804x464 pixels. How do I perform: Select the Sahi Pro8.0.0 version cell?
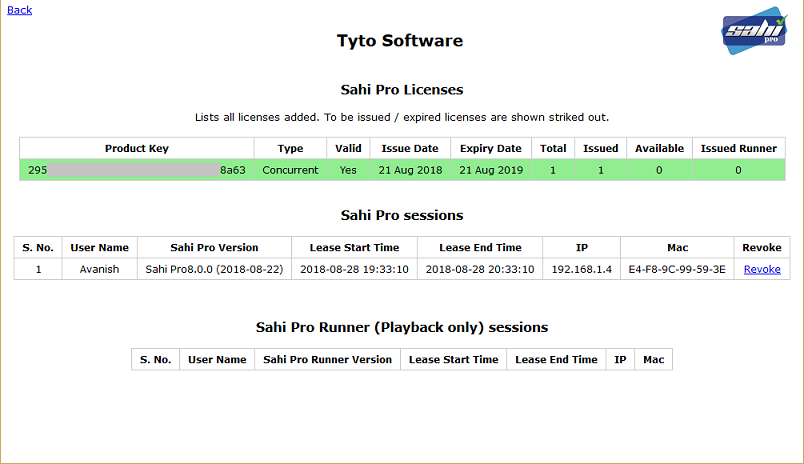click(214, 269)
